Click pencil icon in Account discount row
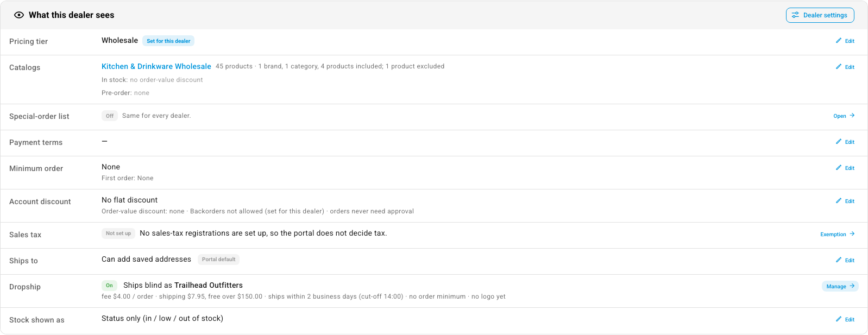868x335 pixels. click(839, 201)
